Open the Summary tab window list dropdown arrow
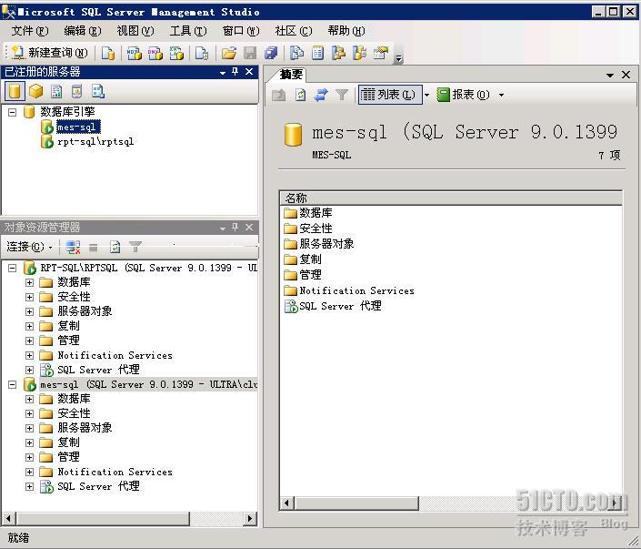The height and width of the screenshot is (549, 641). 610,75
